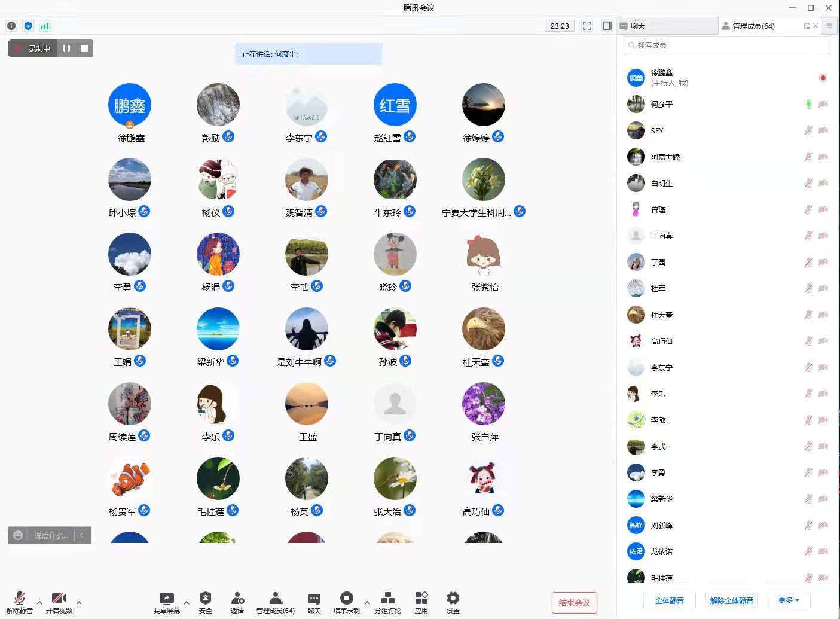Pop out the member panel icon
The width and height of the screenshot is (840, 619).
coord(807,26)
